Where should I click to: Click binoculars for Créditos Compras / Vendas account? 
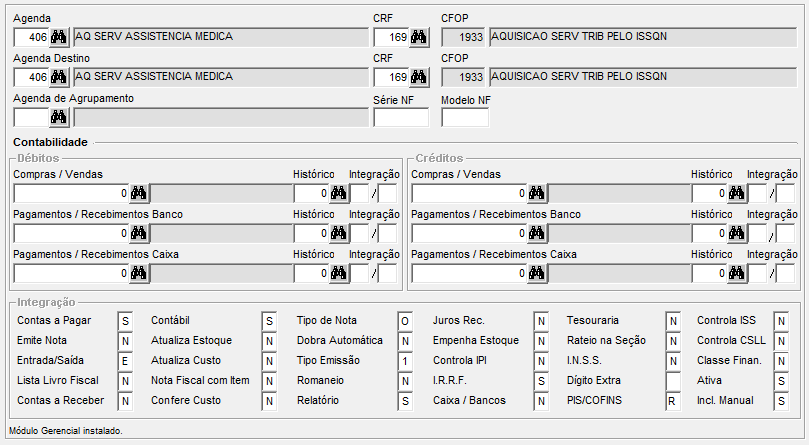coord(537,193)
